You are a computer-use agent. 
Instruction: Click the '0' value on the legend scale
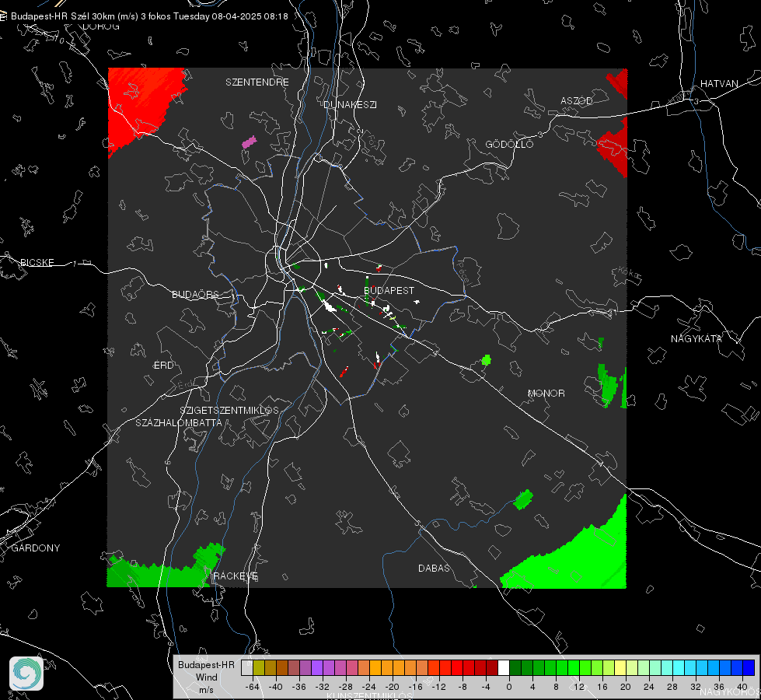point(509,687)
